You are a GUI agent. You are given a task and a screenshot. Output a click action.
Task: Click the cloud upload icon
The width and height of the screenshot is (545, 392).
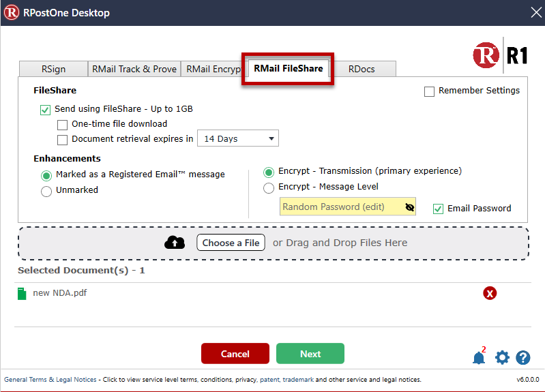175,242
